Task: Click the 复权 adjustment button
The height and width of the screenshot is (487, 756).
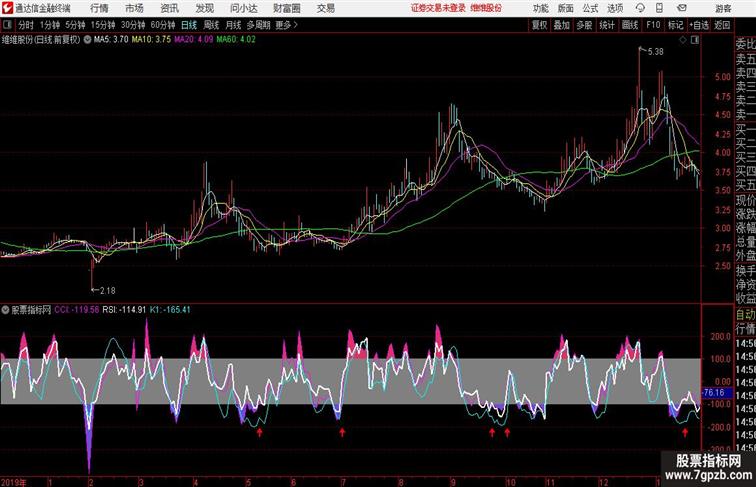Action: (x=540, y=25)
